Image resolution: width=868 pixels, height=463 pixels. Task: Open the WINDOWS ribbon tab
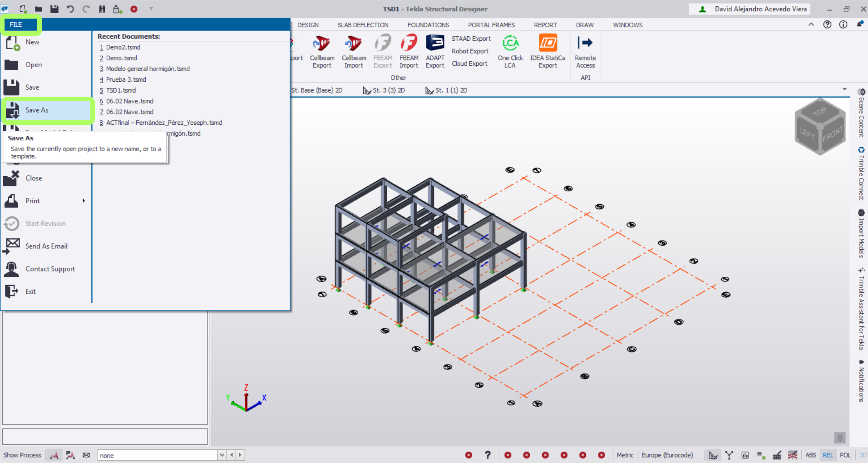pyautogui.click(x=628, y=25)
